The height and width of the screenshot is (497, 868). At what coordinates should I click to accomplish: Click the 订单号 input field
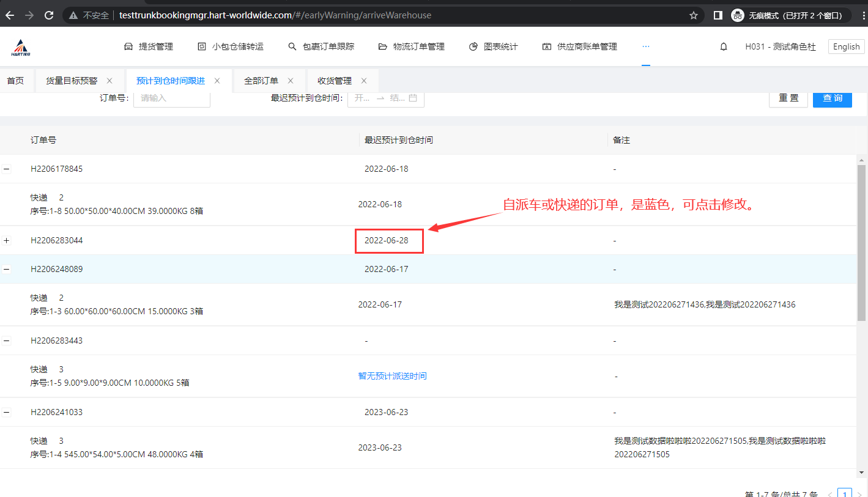click(x=172, y=98)
